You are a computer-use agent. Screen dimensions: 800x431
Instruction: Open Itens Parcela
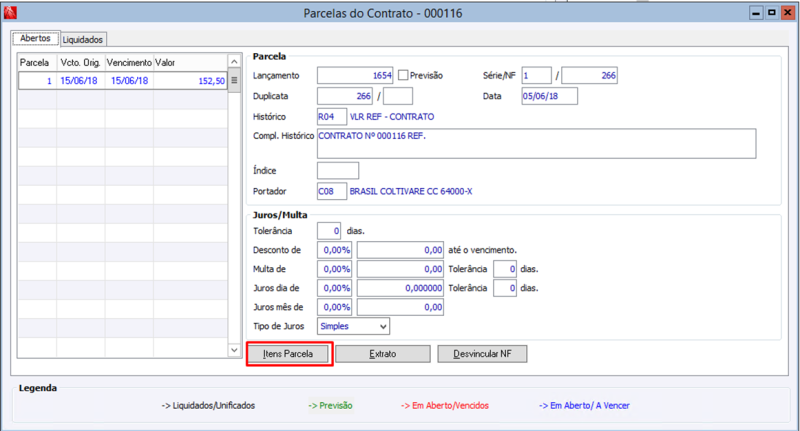coord(288,354)
